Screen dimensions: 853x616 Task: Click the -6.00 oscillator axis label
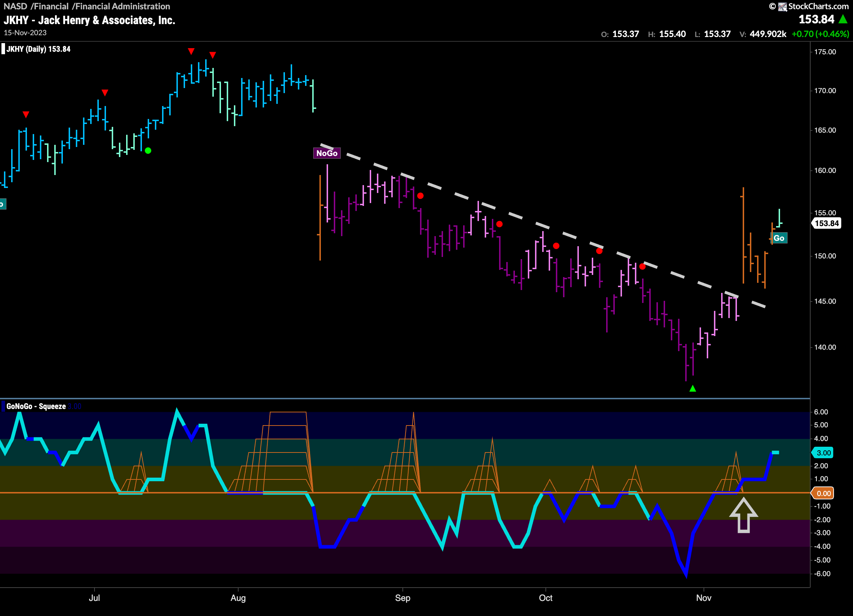pos(822,574)
